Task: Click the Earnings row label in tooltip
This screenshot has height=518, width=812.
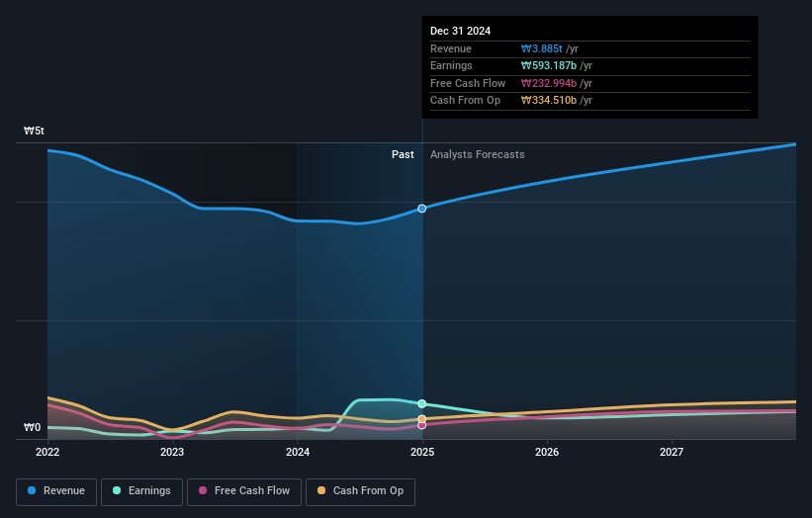Action: (x=451, y=65)
